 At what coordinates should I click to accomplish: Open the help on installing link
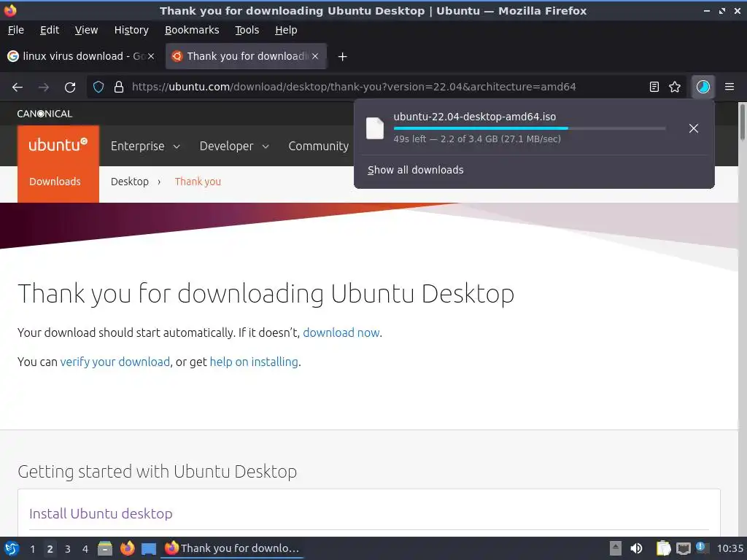point(254,362)
